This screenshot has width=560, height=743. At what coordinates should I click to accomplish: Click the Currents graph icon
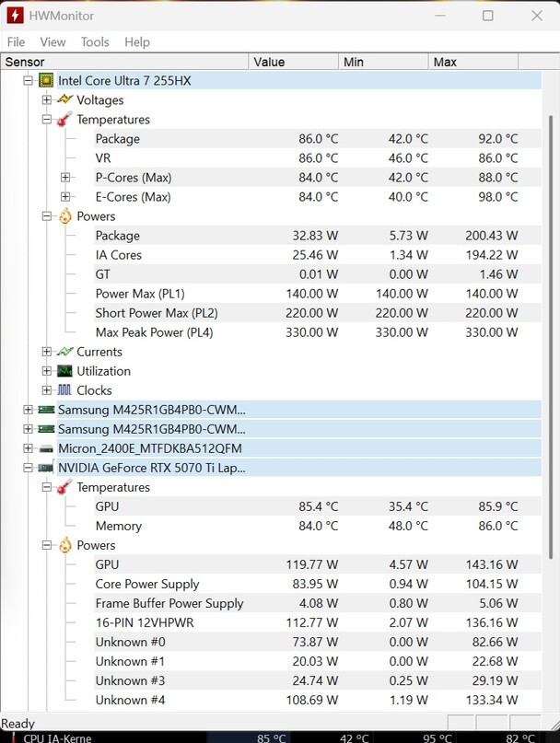pyautogui.click(x=64, y=352)
